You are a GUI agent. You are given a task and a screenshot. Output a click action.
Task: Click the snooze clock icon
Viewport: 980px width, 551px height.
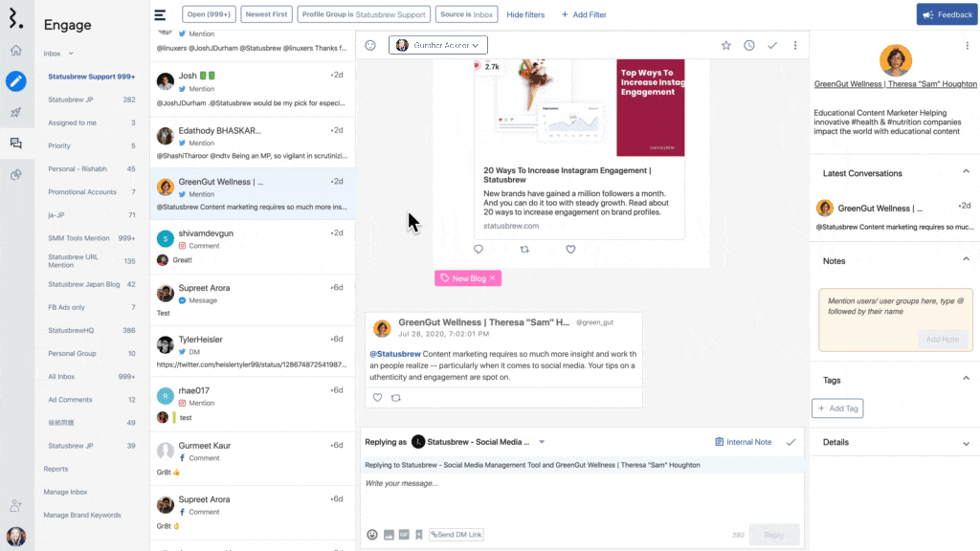(x=748, y=45)
